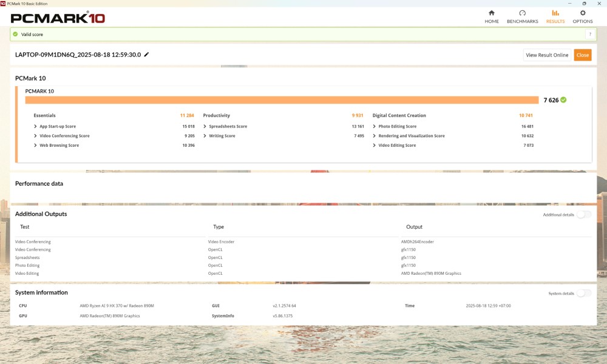Click the PCMark app icon in title bar
Viewport: 607px width, 364px height.
coord(2,4)
